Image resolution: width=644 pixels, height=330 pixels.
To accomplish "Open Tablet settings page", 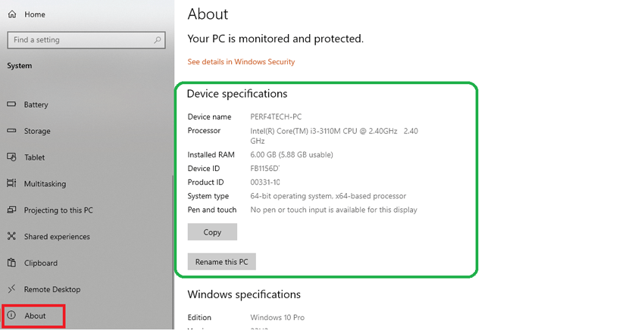I will 35,157.
